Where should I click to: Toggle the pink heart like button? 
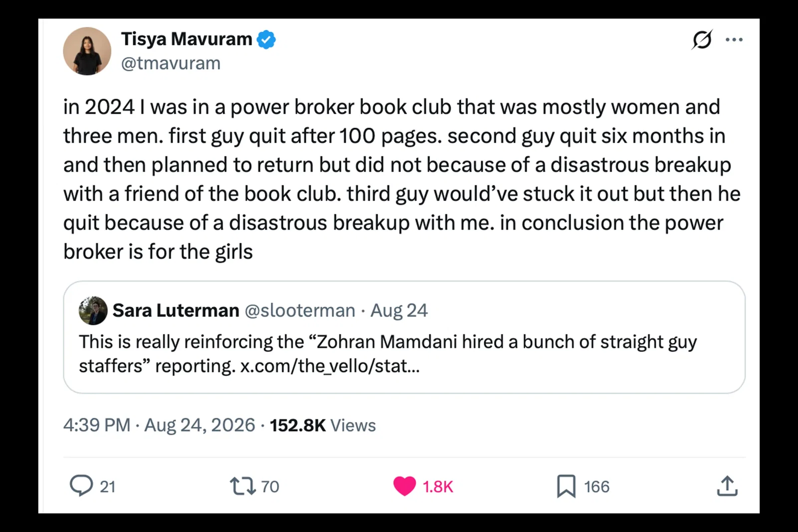click(x=404, y=486)
